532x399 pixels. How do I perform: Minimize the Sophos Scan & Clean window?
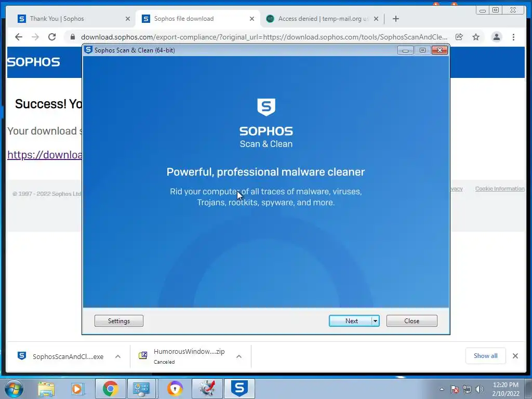click(405, 50)
